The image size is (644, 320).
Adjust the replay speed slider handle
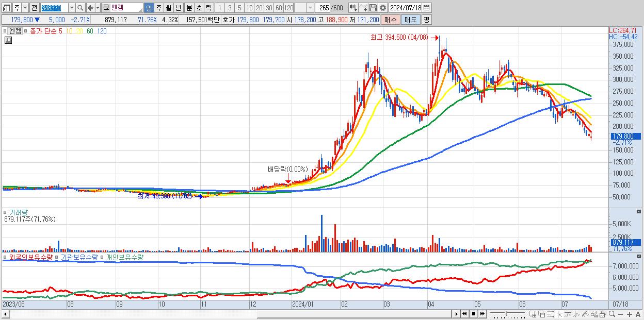tap(507, 313)
